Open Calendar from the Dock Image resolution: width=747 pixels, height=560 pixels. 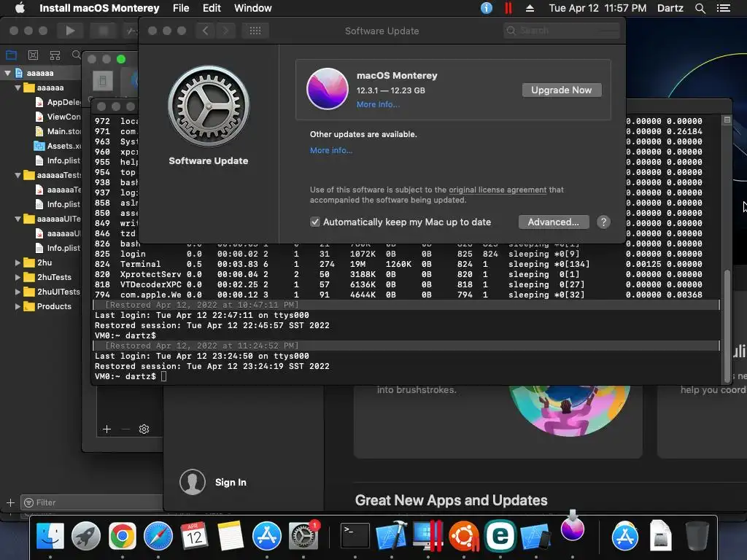(x=194, y=536)
